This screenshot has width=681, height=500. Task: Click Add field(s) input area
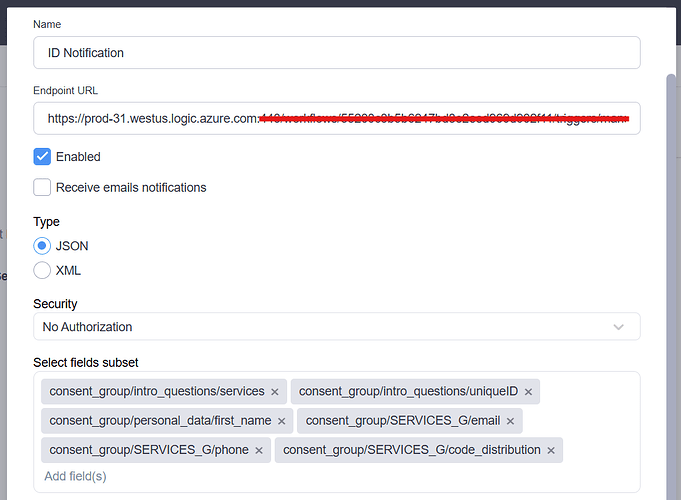[76, 476]
